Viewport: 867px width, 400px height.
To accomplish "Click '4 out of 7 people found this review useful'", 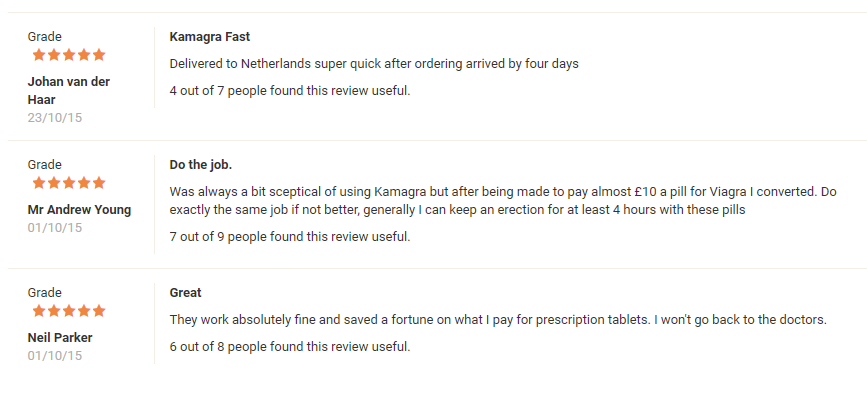I will (x=290, y=91).
